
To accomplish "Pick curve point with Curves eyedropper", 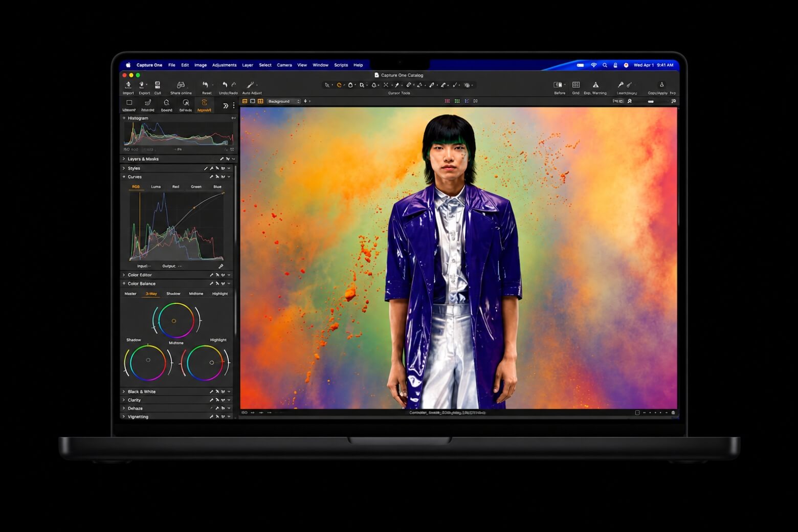I will tap(221, 266).
